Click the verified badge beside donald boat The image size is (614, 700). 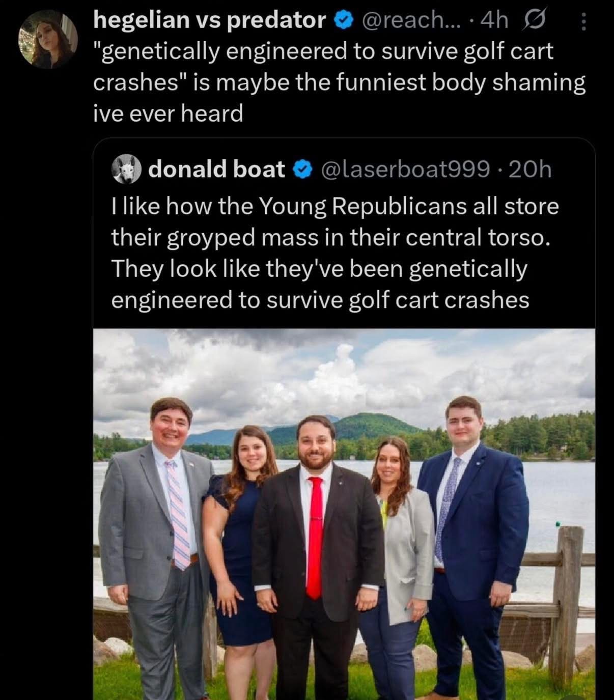click(x=302, y=170)
